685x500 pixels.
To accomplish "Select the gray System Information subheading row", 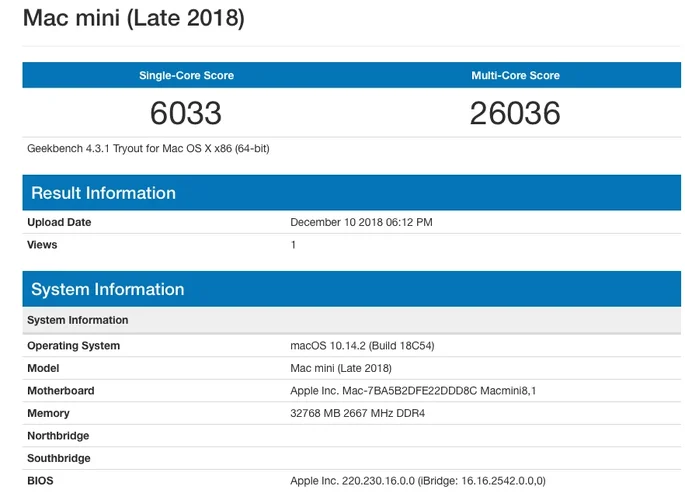I will pos(352,320).
